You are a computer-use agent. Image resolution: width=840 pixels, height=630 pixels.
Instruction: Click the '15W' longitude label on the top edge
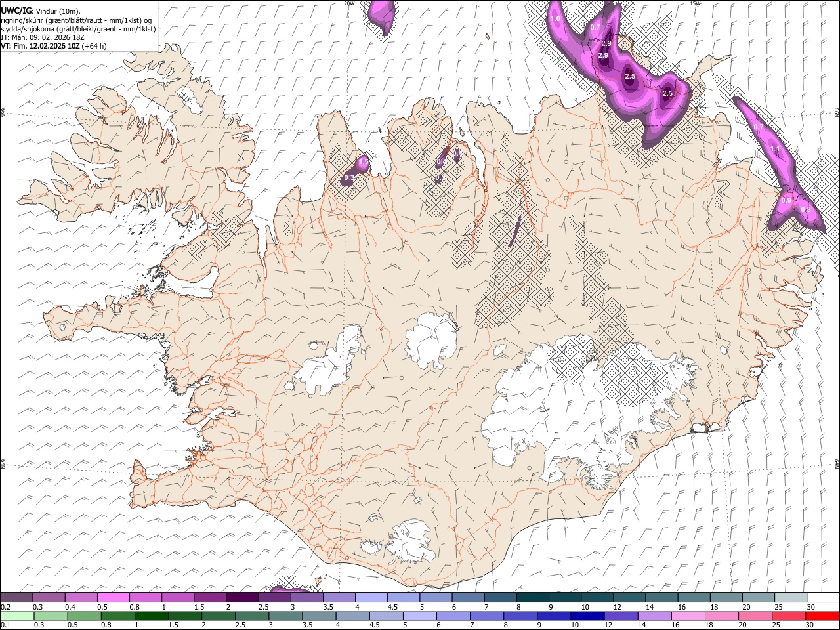tap(696, 3)
